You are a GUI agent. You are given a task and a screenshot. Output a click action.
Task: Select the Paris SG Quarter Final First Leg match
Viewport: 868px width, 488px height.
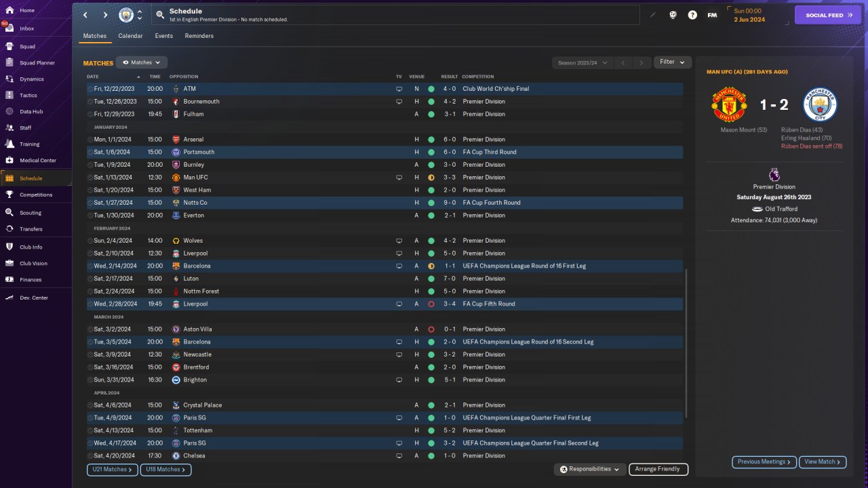click(x=384, y=418)
